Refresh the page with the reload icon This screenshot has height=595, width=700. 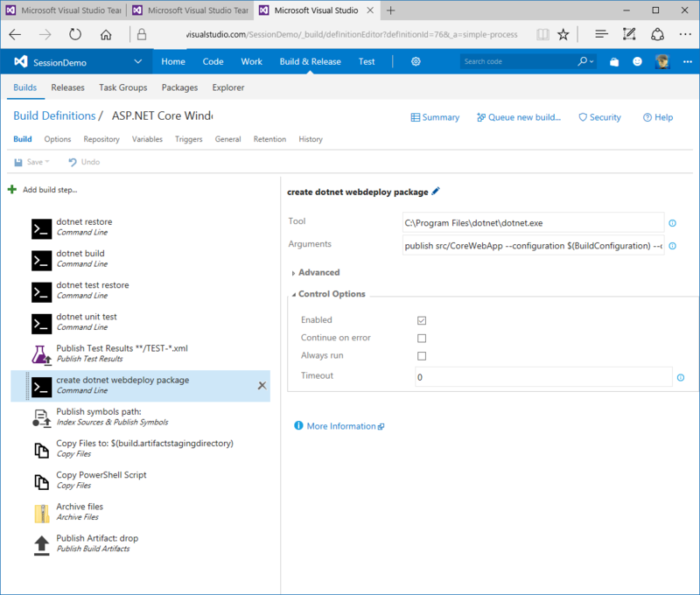(75, 34)
